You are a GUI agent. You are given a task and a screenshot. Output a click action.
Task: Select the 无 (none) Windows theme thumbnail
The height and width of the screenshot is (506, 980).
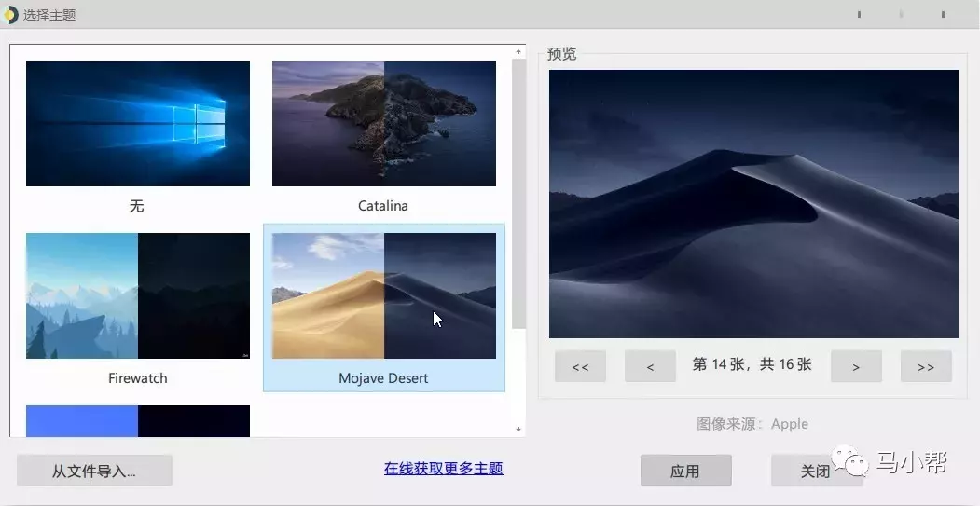tap(137, 123)
